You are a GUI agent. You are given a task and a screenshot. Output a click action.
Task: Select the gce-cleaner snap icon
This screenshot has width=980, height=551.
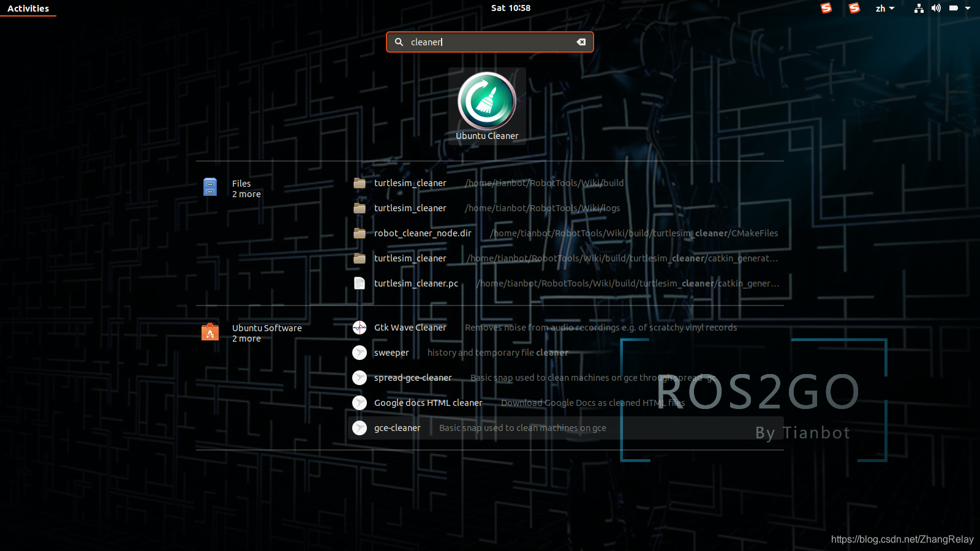(x=360, y=428)
